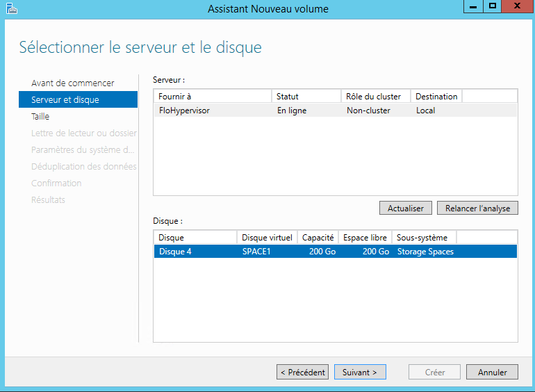Sort disks by Disque virtuel column

267,238
